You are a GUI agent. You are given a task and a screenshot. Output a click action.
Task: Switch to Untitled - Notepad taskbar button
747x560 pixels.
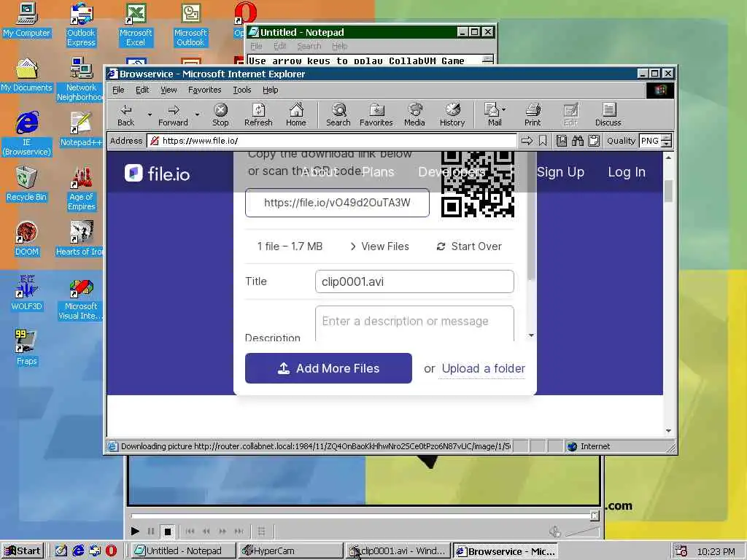click(x=183, y=551)
